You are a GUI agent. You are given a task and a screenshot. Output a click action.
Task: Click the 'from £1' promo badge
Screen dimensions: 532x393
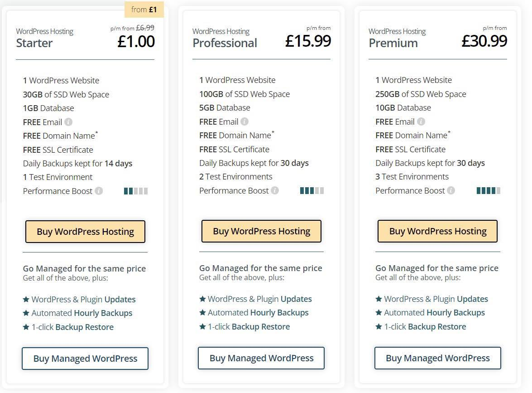click(x=144, y=10)
